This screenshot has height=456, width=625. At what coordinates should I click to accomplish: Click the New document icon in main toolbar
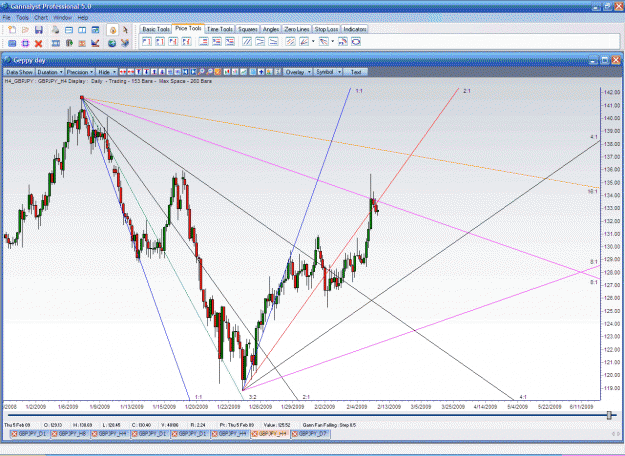pyautogui.click(x=12, y=30)
